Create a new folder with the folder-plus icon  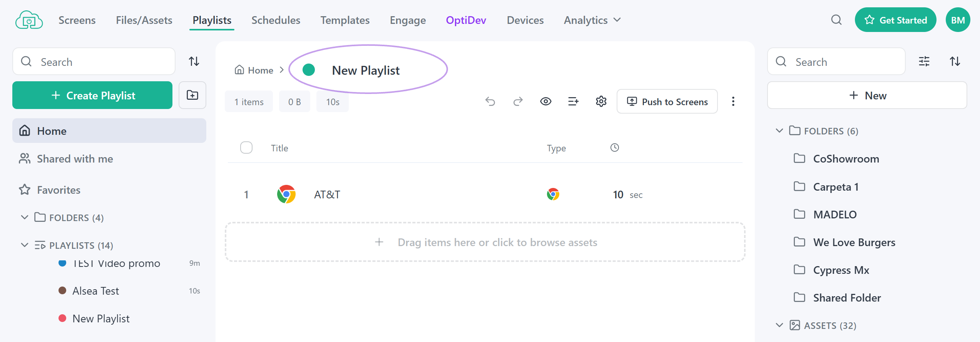pos(192,95)
